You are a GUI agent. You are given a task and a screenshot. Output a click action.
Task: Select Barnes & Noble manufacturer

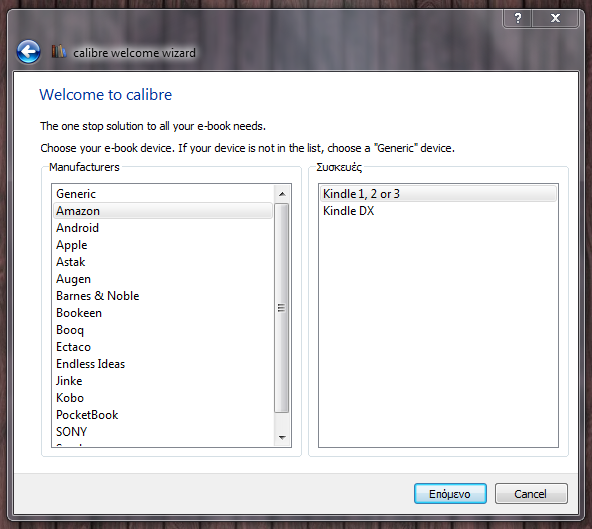click(x=163, y=296)
